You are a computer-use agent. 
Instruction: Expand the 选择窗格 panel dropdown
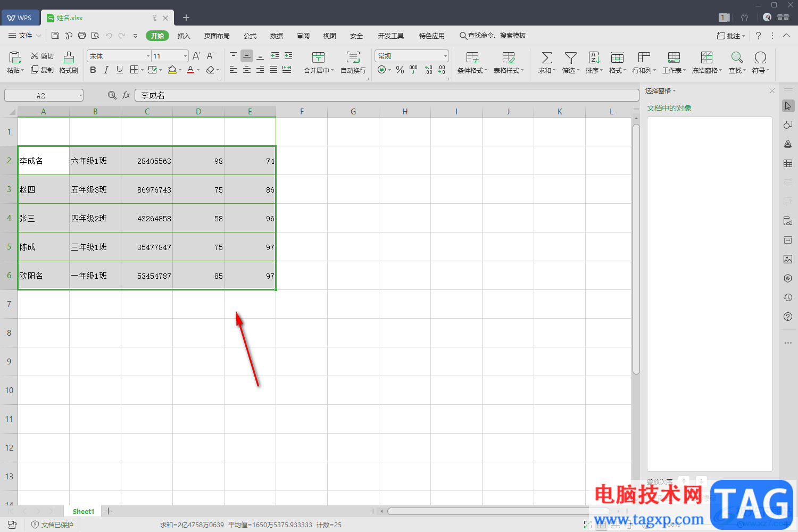(x=674, y=91)
